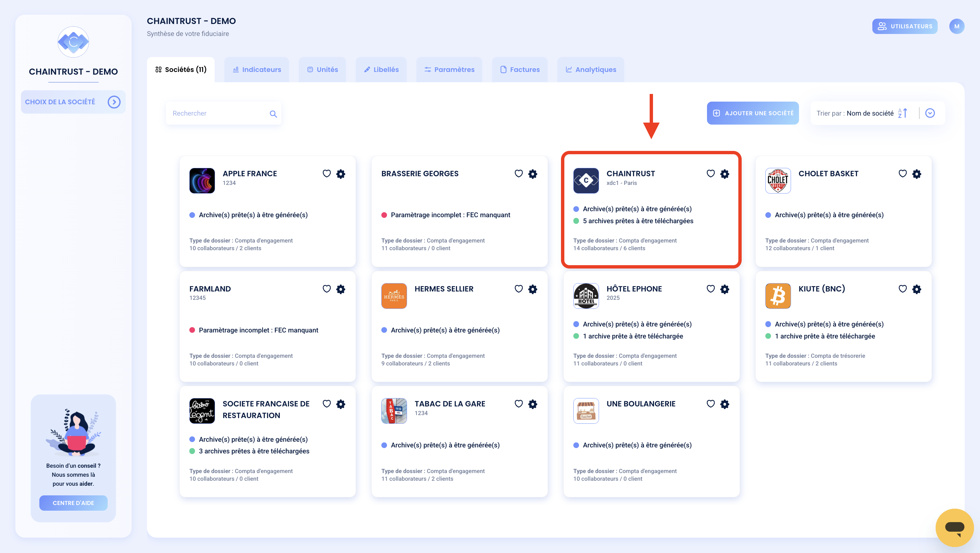This screenshot has height=553, width=980.
Task: Open BRASSERIE GEORGES settings gear
Action: click(533, 174)
